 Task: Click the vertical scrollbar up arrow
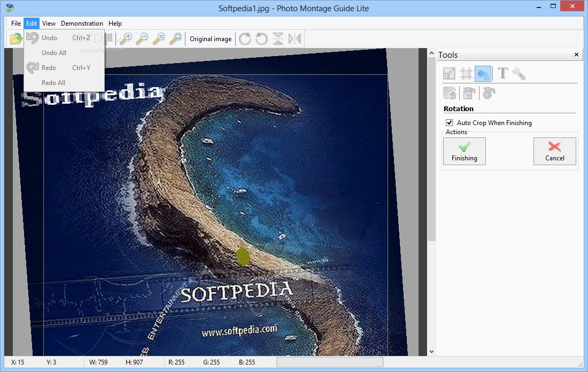[431, 53]
